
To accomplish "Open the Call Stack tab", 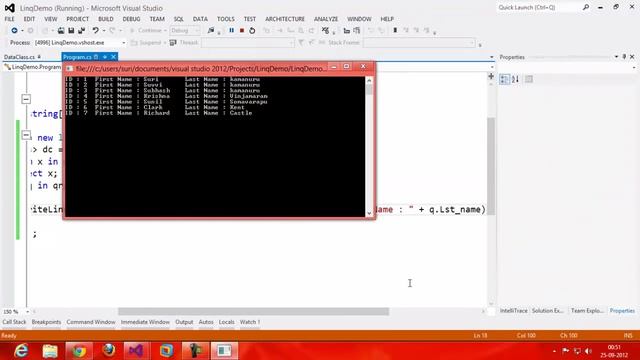I will (14, 322).
